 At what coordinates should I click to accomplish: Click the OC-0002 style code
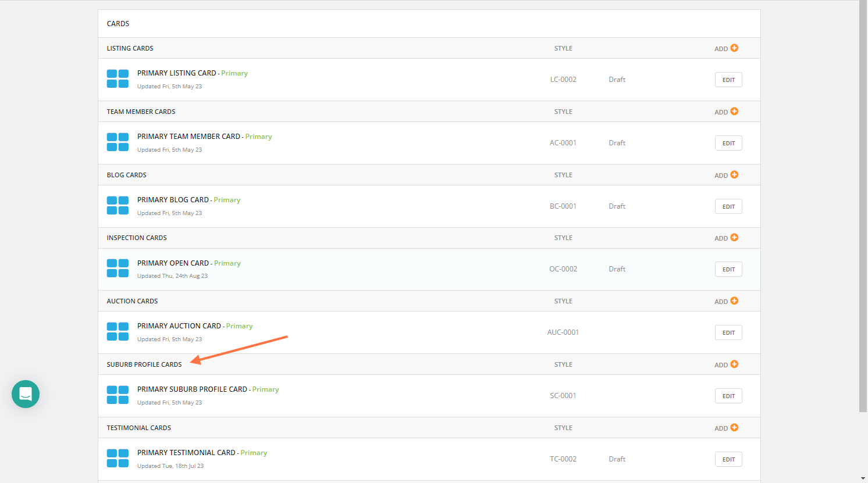[563, 269]
